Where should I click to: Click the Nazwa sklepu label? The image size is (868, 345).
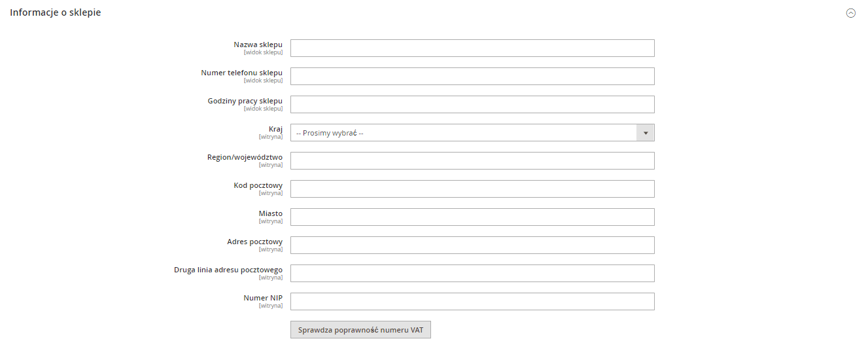coord(258,45)
